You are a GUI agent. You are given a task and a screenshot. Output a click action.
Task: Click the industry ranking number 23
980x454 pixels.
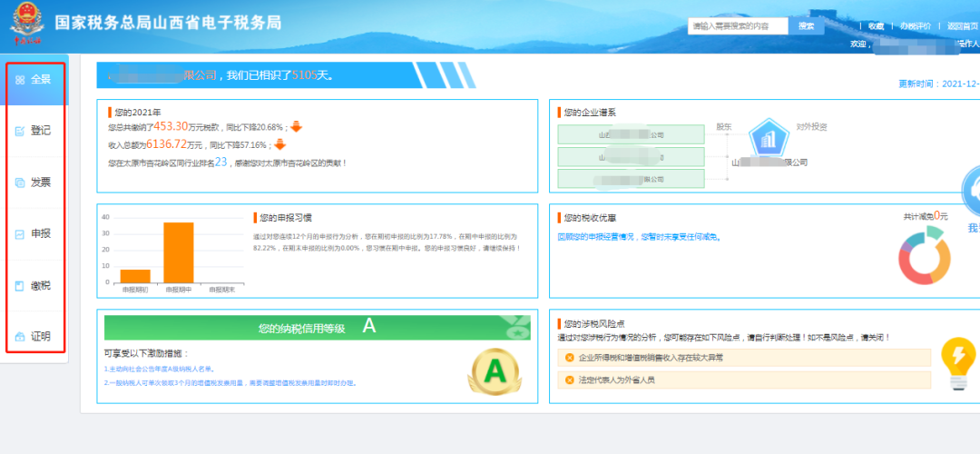[220, 162]
